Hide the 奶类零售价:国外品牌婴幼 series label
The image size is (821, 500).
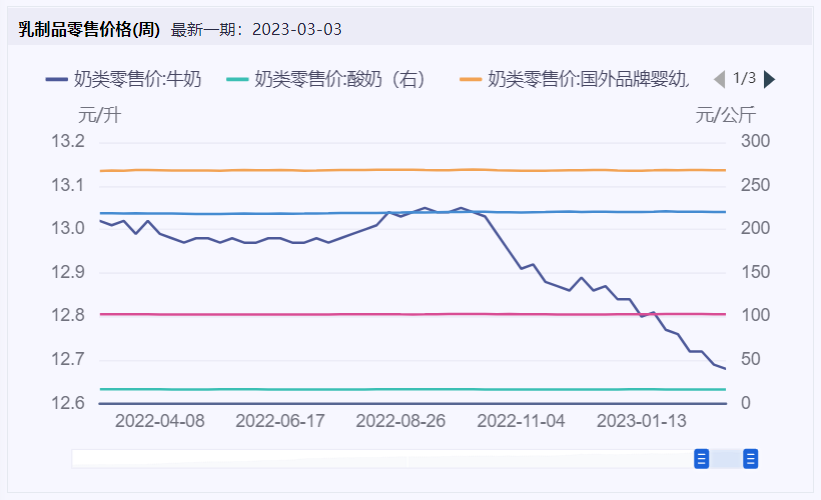point(588,79)
